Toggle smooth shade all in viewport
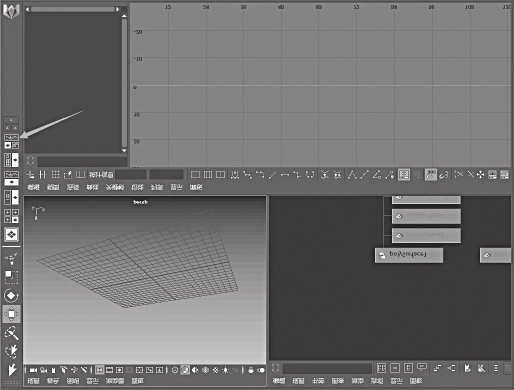This screenshot has width=514, height=390. click(185, 370)
